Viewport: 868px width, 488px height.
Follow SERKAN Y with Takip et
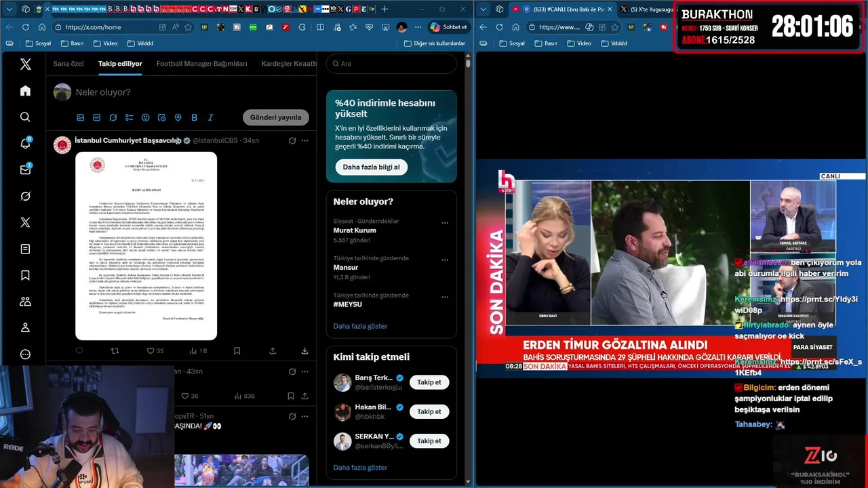point(429,441)
